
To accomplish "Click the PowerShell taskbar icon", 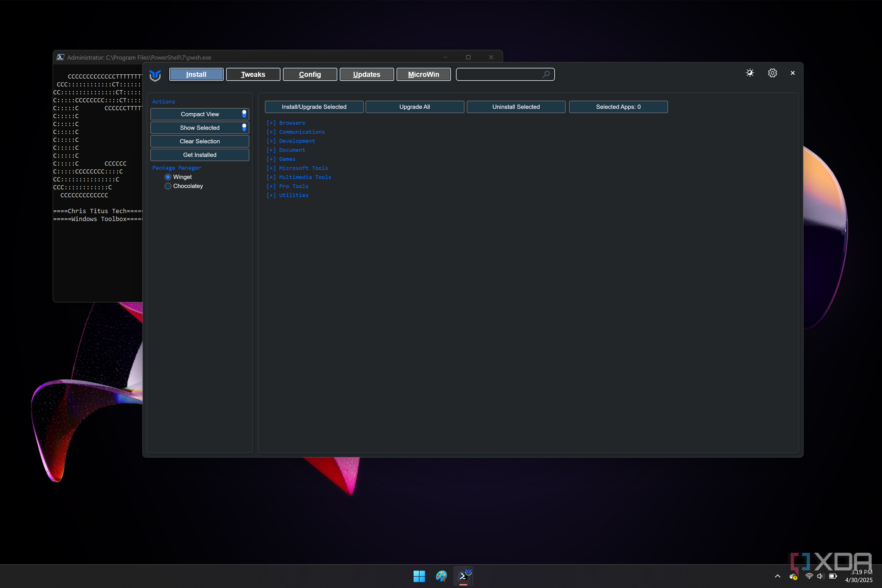I will [464, 576].
